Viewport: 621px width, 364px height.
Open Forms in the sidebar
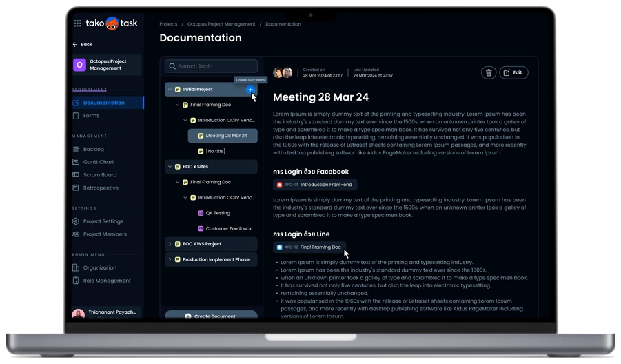click(91, 116)
